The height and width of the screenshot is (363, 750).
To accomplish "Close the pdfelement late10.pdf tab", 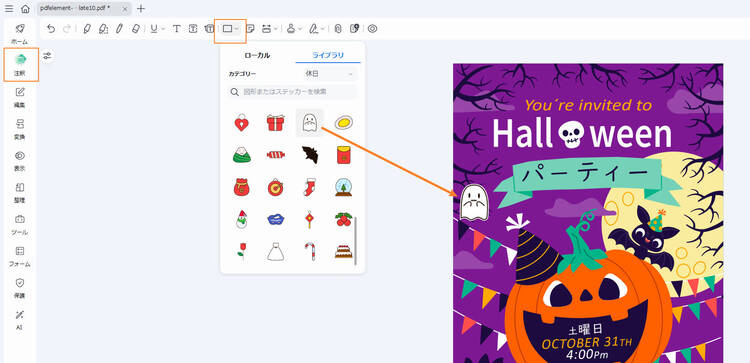I will click(125, 9).
